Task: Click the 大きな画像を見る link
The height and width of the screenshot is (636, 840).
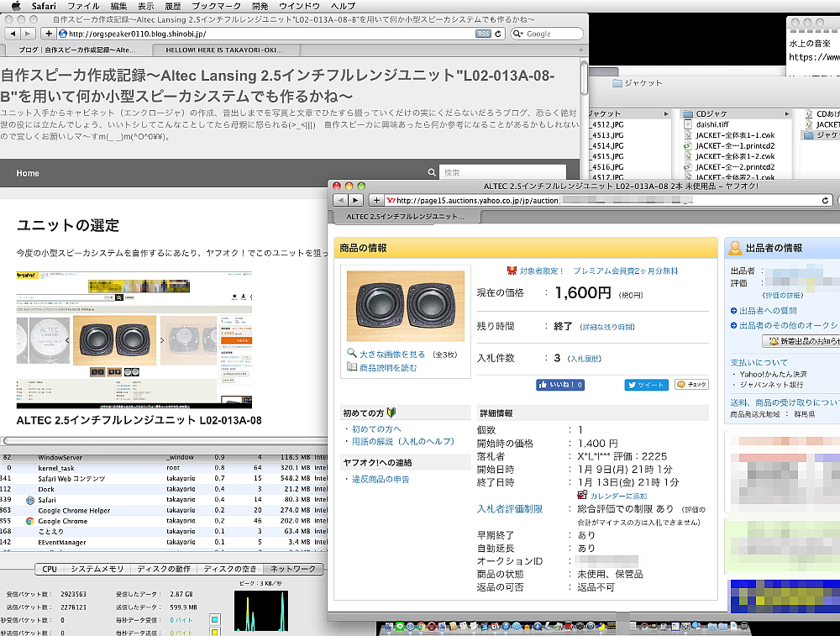Action: point(392,355)
